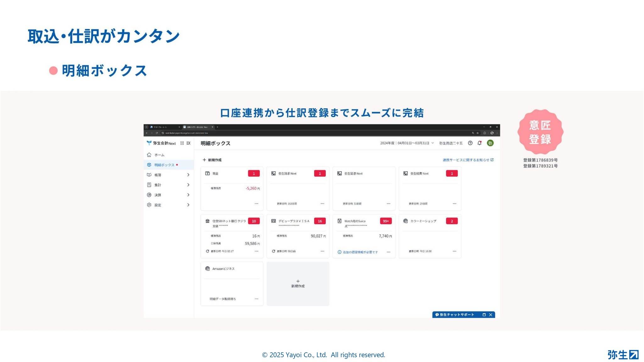
Task: Open Watch用のSuica badge 99+
Action: [x=386, y=221]
